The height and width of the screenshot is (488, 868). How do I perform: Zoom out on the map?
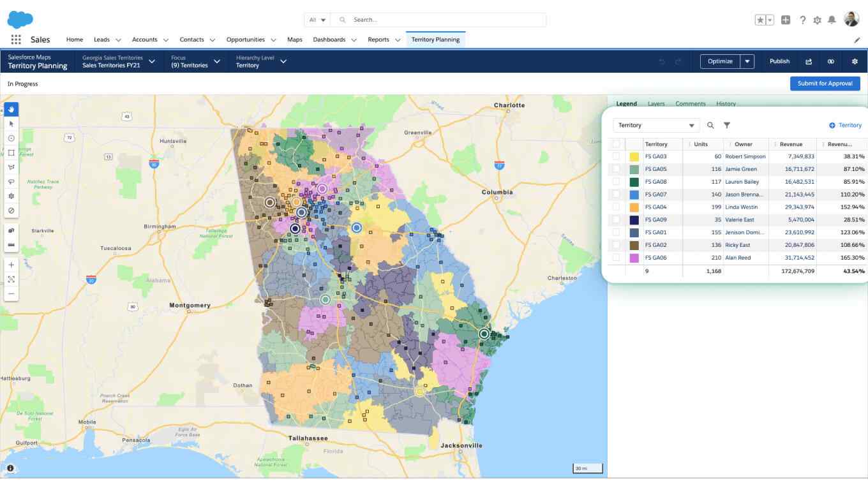click(11, 294)
